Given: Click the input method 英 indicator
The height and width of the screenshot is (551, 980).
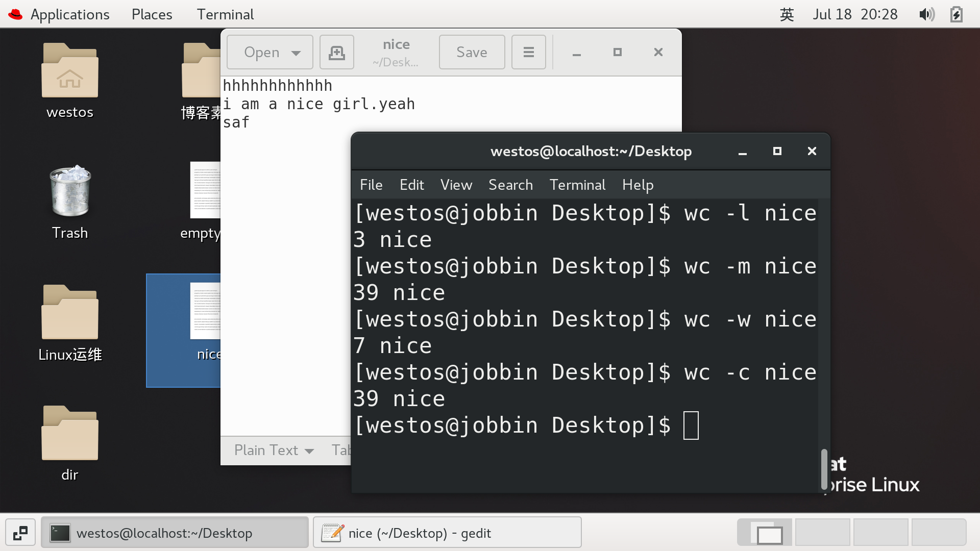Looking at the screenshot, I should pyautogui.click(x=787, y=14).
